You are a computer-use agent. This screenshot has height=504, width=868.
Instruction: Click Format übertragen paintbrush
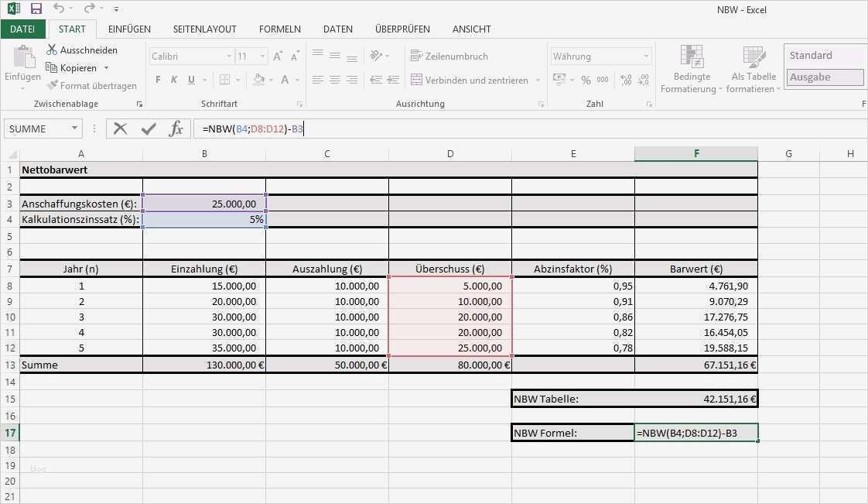click(x=92, y=85)
